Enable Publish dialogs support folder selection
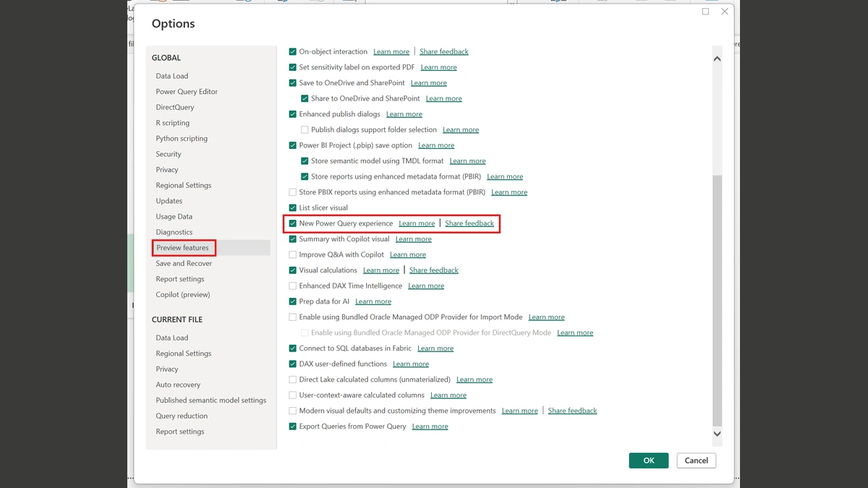Image resolution: width=868 pixels, height=488 pixels. tap(305, 130)
